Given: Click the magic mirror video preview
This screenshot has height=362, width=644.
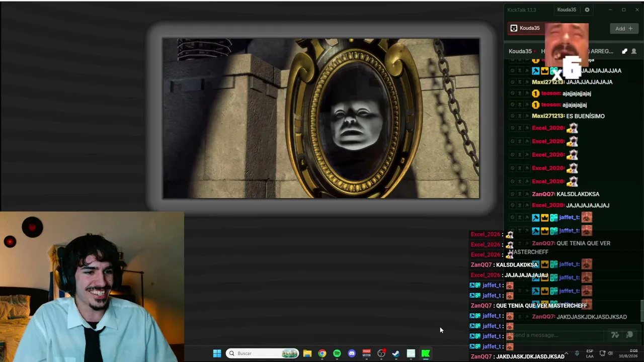Looking at the screenshot, I should [321, 118].
